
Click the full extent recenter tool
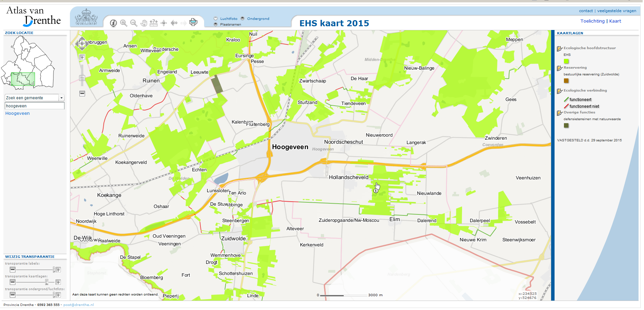click(x=164, y=23)
